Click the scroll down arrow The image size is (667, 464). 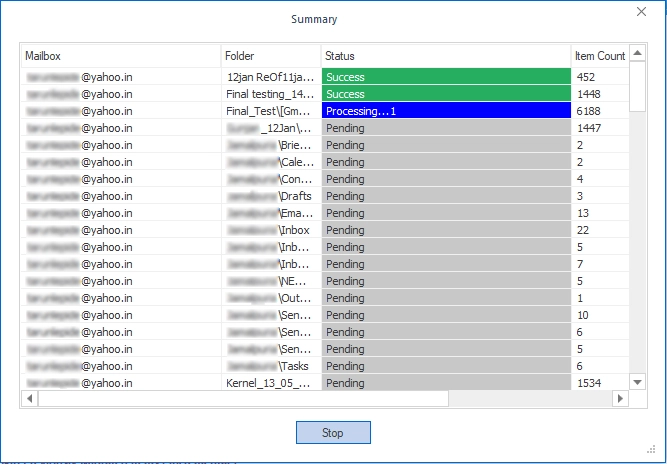[x=637, y=382]
